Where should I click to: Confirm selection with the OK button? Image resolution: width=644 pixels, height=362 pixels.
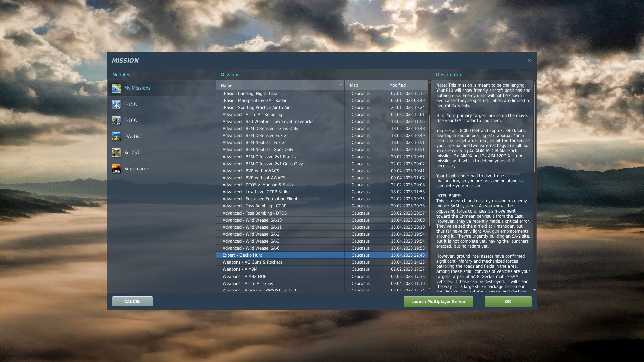tap(508, 301)
